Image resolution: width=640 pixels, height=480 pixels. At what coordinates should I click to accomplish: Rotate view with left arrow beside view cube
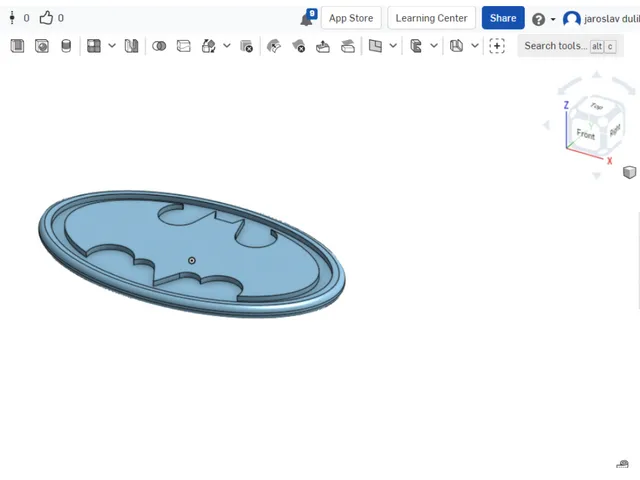coord(546,125)
